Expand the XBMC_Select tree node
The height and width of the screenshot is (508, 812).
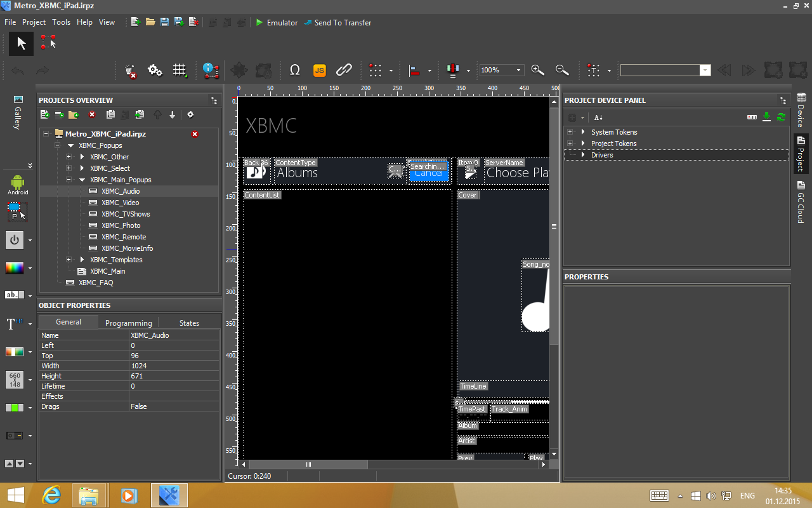coord(69,168)
